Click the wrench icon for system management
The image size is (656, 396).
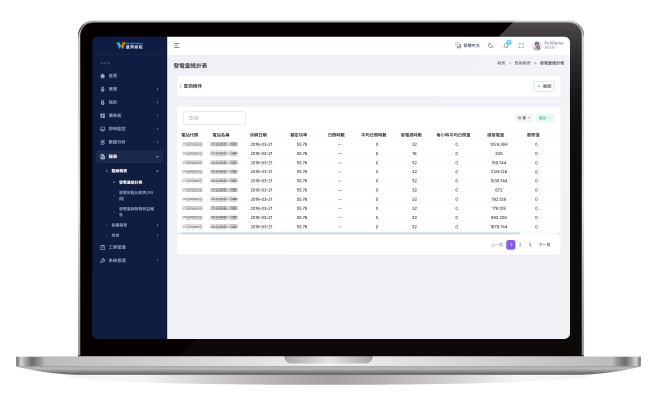(x=102, y=261)
